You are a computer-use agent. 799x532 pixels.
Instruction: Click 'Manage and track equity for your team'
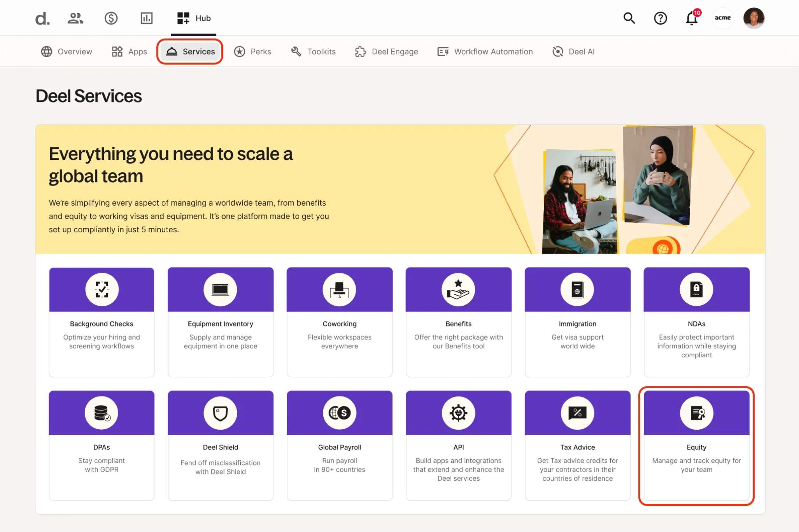[697, 465]
